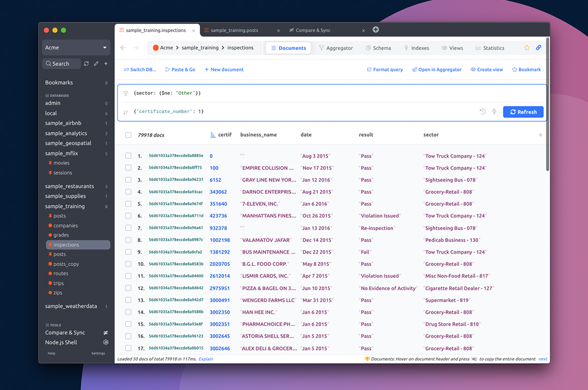Click the Compare & Sync arrows icon

[x=106, y=332]
